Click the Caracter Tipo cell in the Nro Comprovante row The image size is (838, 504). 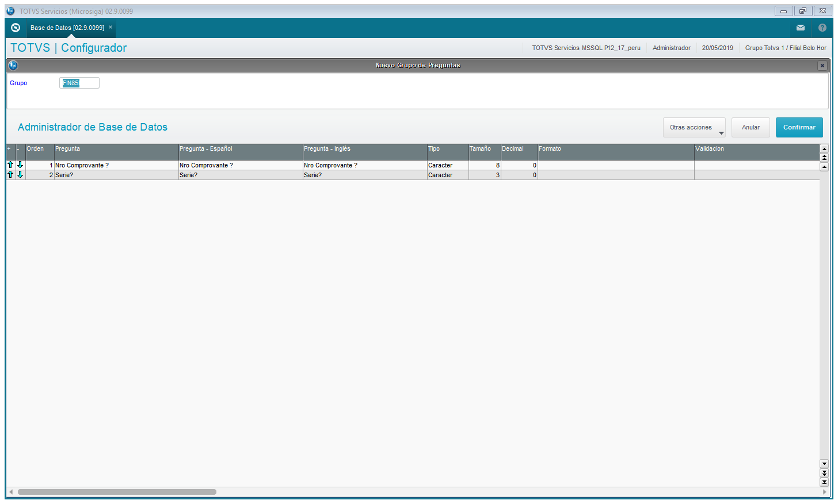point(448,165)
